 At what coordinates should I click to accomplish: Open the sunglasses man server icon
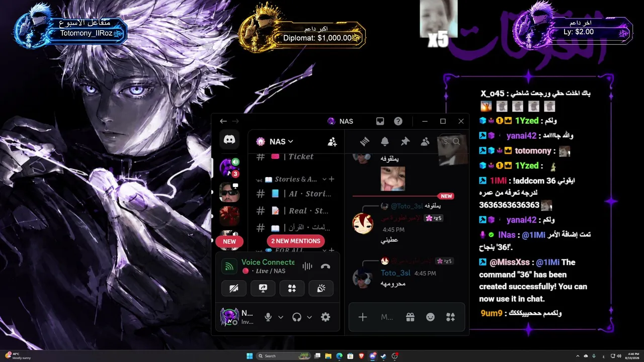coord(229,192)
